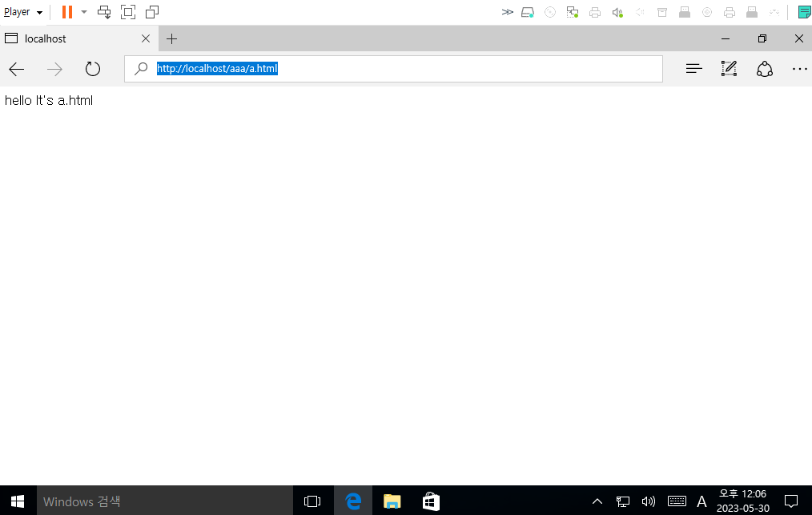Screen dimensions: 812x515
Task: Toggle the IME input mode A indicator
Action: click(x=701, y=501)
